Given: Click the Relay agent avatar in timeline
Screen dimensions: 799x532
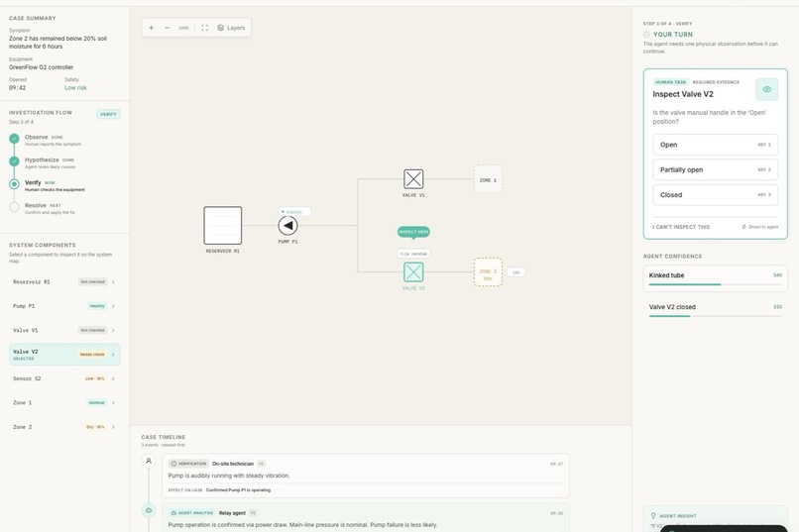Looking at the screenshot, I should pyautogui.click(x=149, y=510).
